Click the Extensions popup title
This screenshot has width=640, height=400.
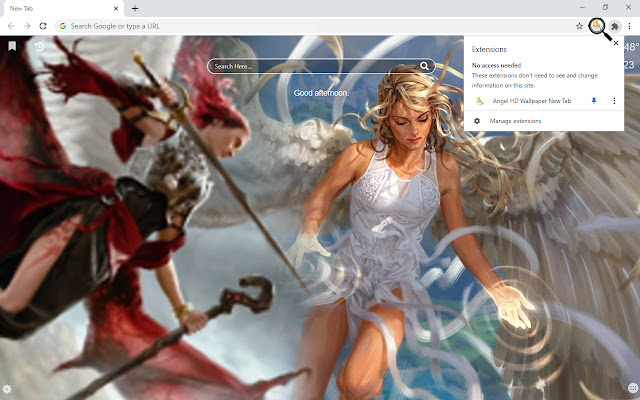489,49
